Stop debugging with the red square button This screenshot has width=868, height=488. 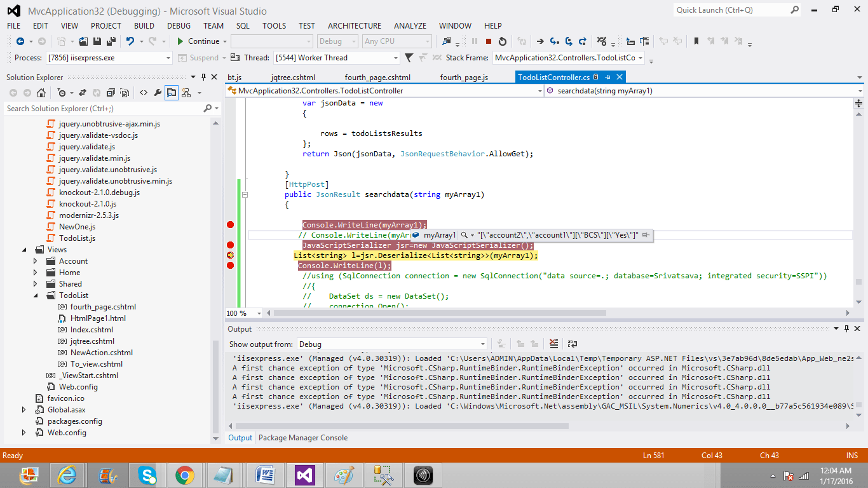pos(489,41)
